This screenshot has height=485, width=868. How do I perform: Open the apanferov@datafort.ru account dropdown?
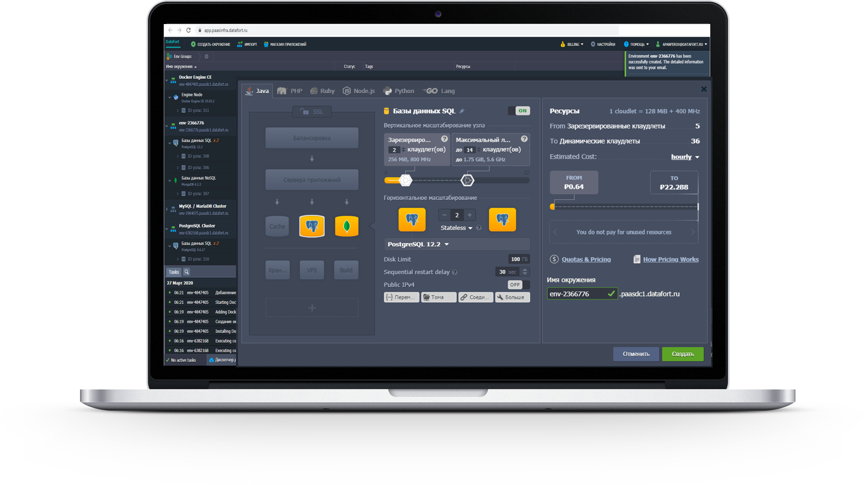click(x=681, y=44)
